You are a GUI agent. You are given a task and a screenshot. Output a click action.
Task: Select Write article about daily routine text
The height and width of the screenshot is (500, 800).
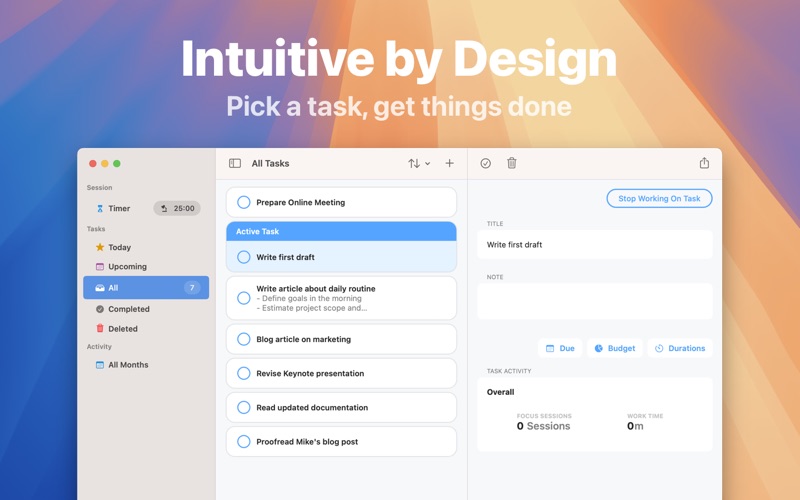(316, 289)
